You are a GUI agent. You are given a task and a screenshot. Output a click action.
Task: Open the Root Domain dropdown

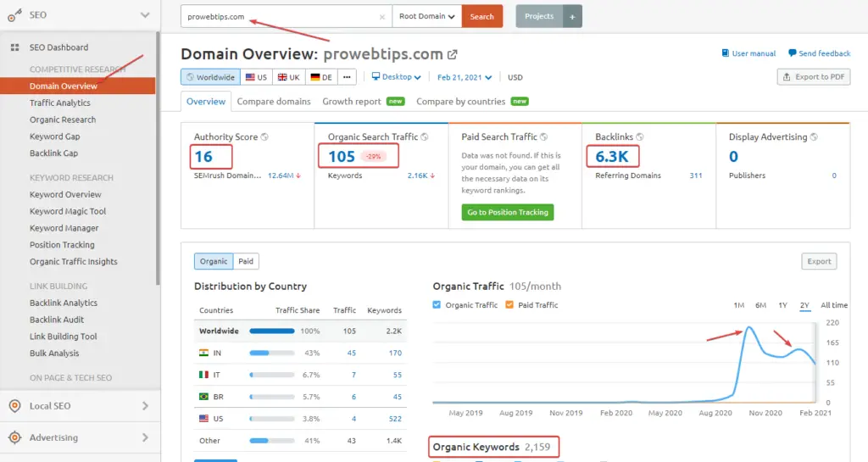[x=427, y=17]
